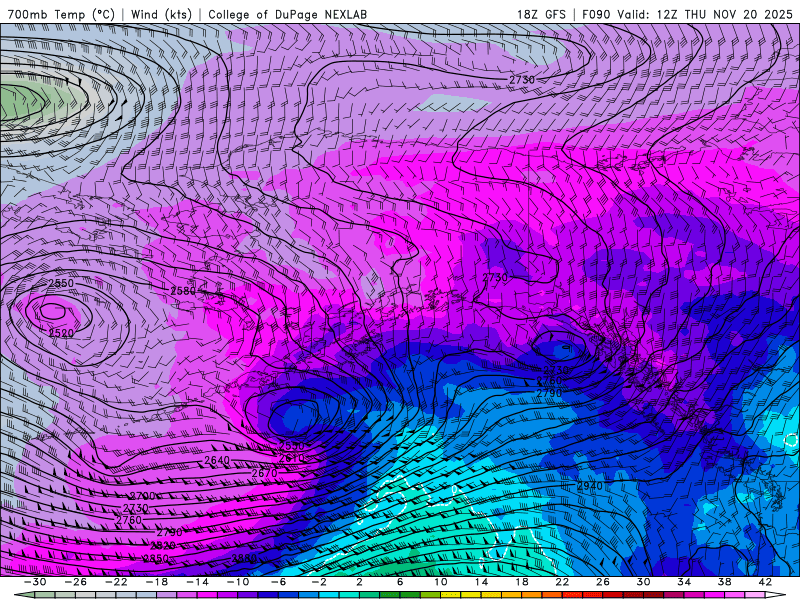Image resolution: width=800 pixels, height=600 pixels.
Task: Click the 14 value on the color scale
Action: point(481,582)
